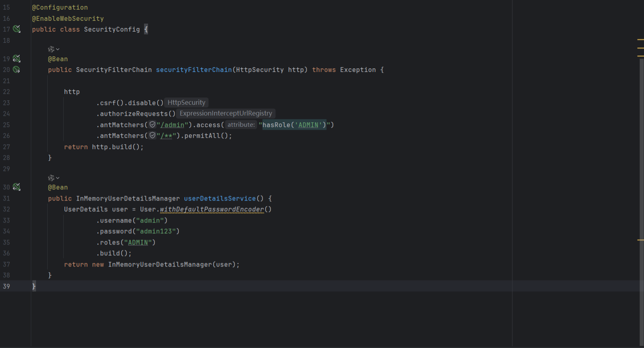The width and height of the screenshot is (644, 348).
Task: Click the "attribute:" parameter hint
Action: click(x=241, y=125)
